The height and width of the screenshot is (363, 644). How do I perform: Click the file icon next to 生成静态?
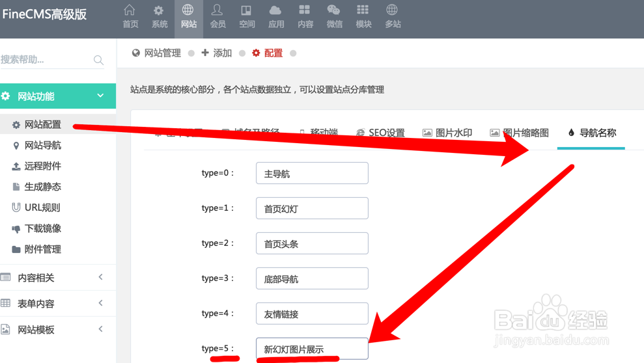pos(16,187)
